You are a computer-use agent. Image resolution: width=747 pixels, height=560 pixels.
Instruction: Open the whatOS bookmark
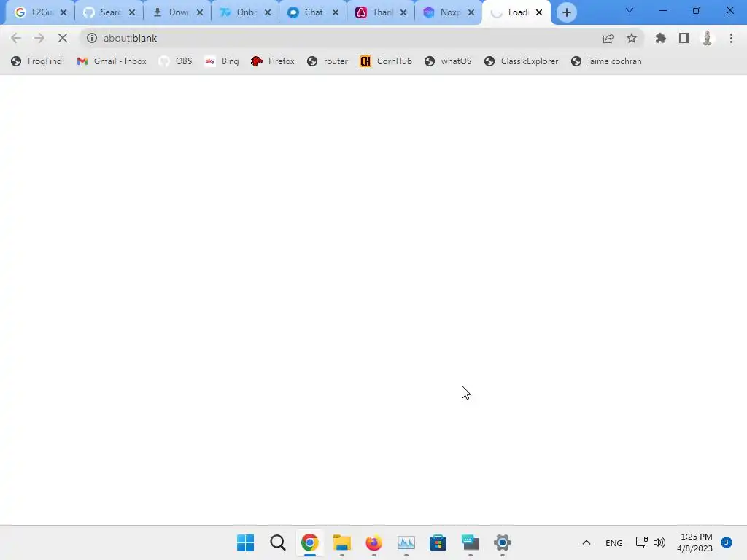click(448, 61)
